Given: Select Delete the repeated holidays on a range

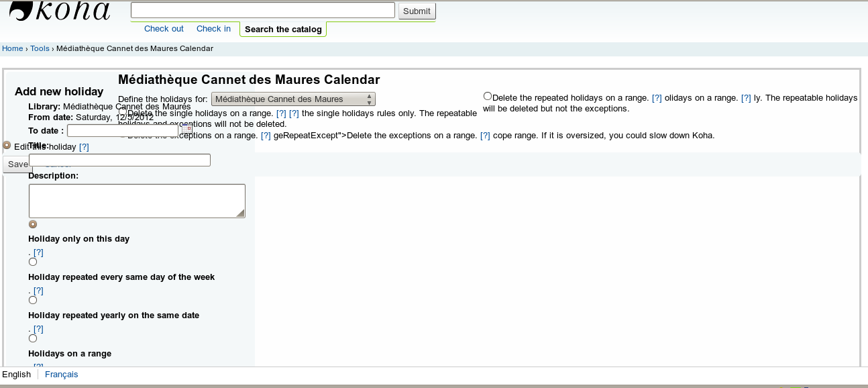Looking at the screenshot, I should tap(488, 96).
